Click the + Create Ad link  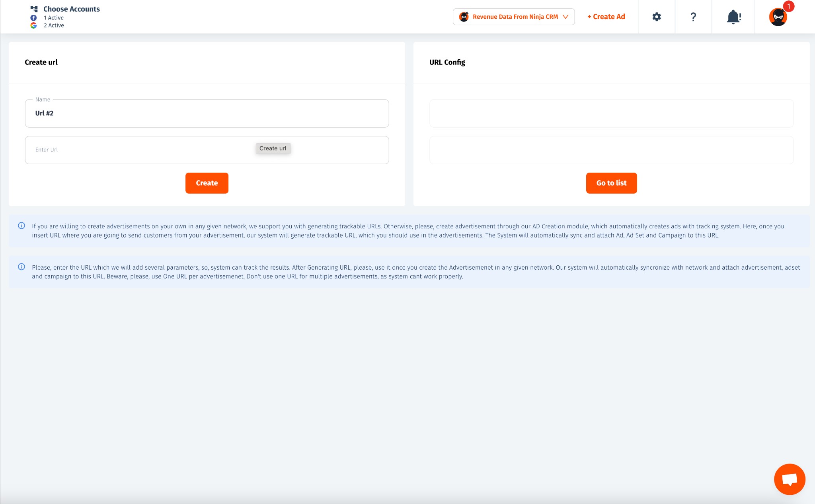(x=606, y=17)
